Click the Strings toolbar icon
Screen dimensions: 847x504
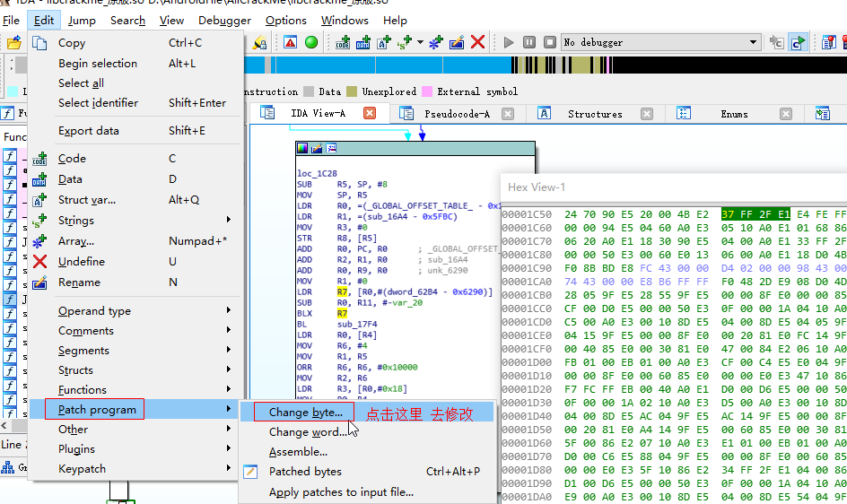(x=405, y=42)
